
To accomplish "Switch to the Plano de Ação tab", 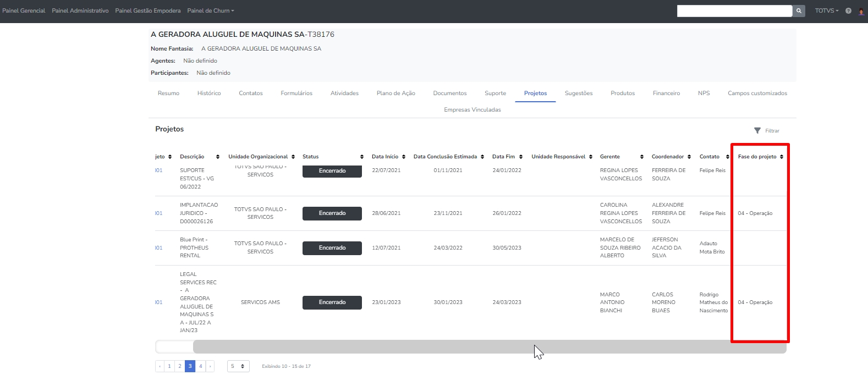I will 396,93.
